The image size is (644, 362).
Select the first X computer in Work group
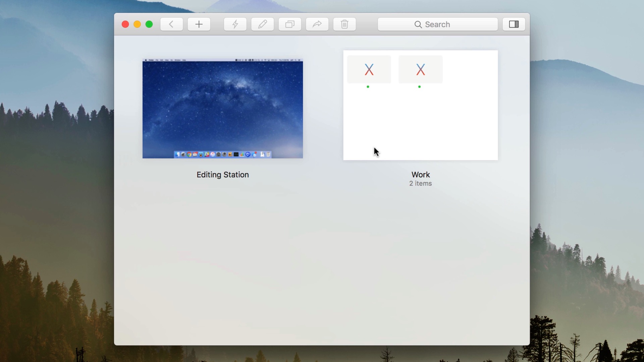(369, 69)
